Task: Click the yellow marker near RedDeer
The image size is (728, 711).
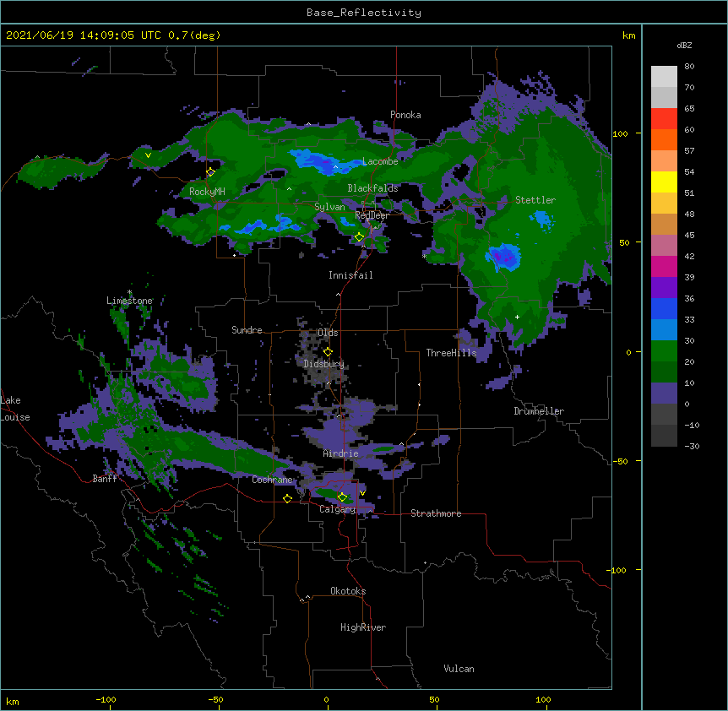Action: (x=359, y=237)
